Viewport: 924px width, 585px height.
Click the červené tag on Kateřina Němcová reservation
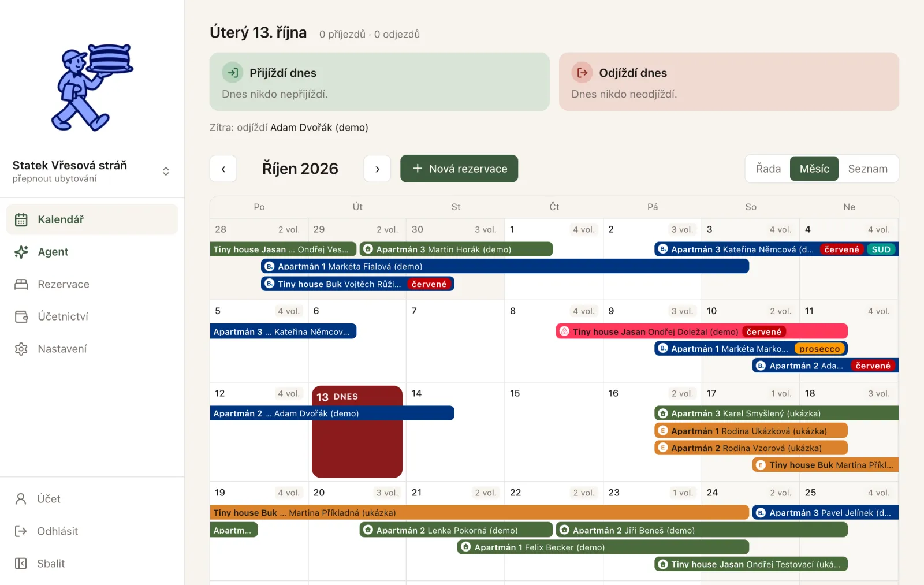pos(841,249)
